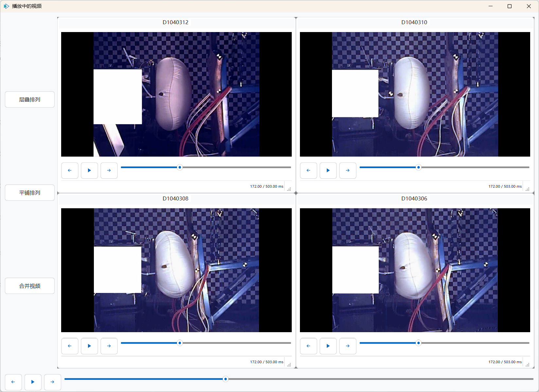Click the D1040312 video frame
This screenshot has width=539, height=392.
tap(176, 94)
